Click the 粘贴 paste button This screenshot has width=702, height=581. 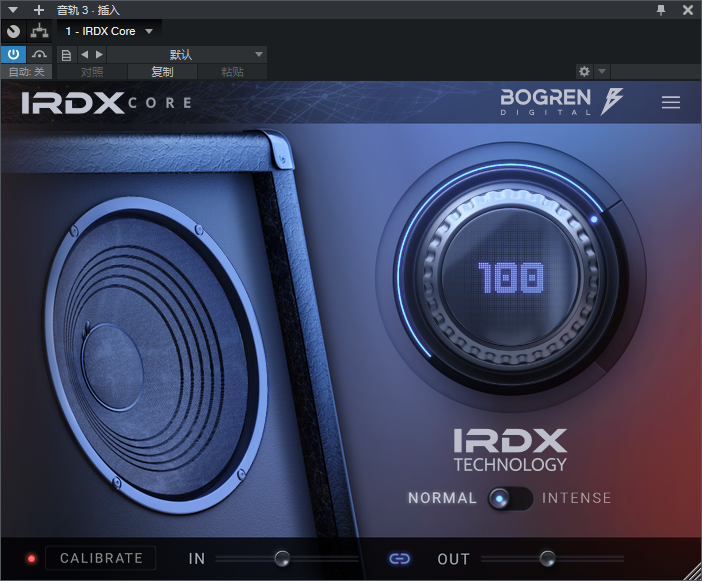point(232,72)
